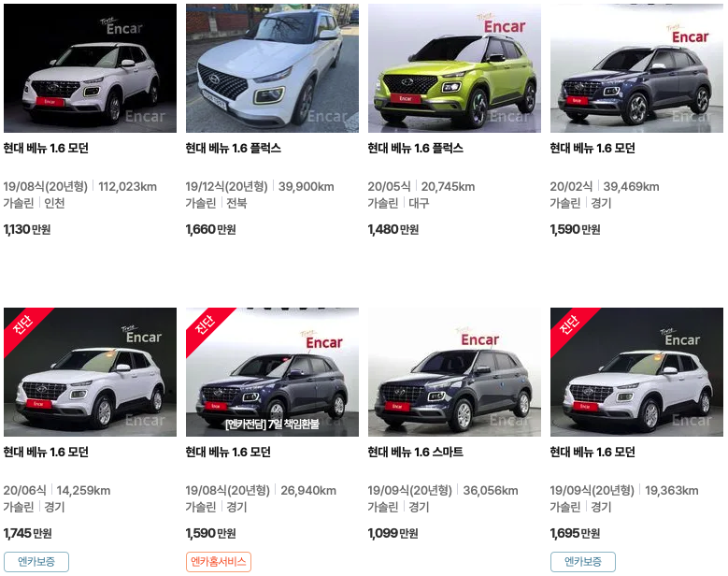Open the 현대 베뉴 1.6 모던 title with 112,023km
Viewport: 728px width, 576px height.
[46, 148]
